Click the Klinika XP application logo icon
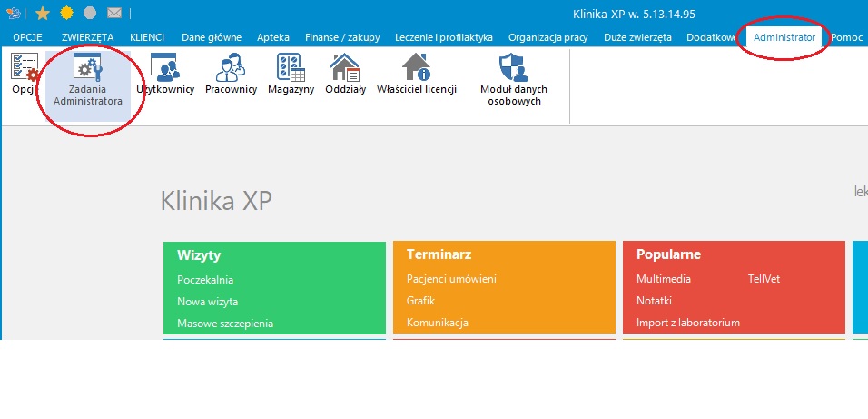Viewport: 868px width, 419px height. (x=15, y=13)
